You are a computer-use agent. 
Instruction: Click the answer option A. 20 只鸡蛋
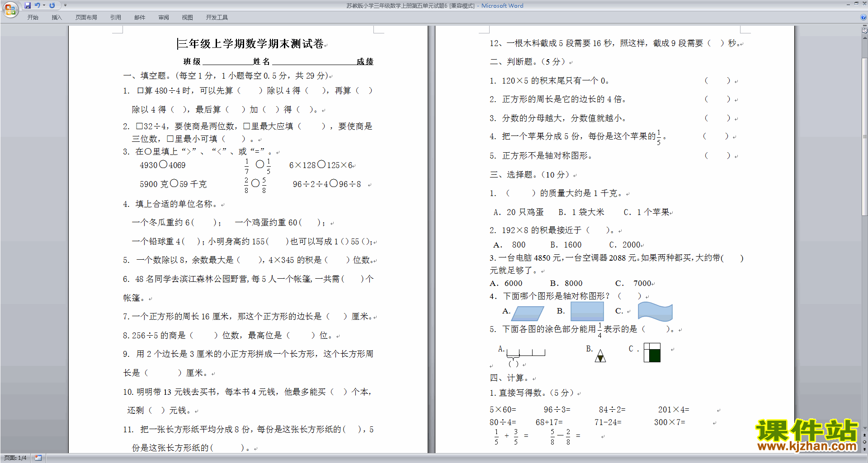519,212
